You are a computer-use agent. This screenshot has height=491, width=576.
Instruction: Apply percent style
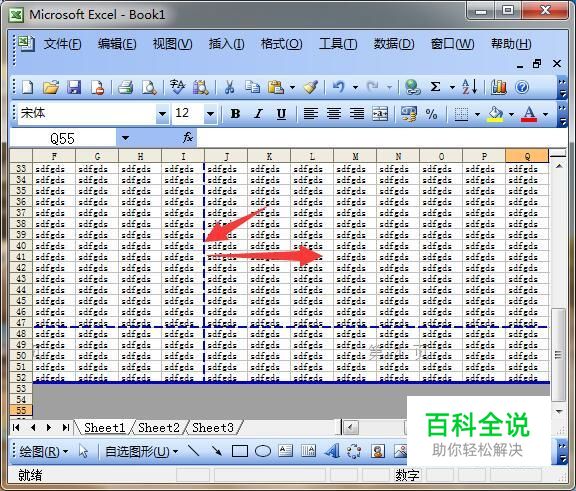tap(432, 114)
